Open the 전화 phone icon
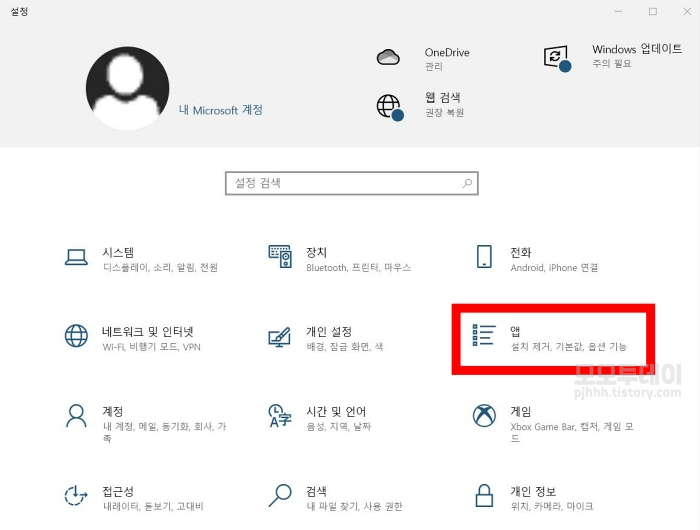 484,256
